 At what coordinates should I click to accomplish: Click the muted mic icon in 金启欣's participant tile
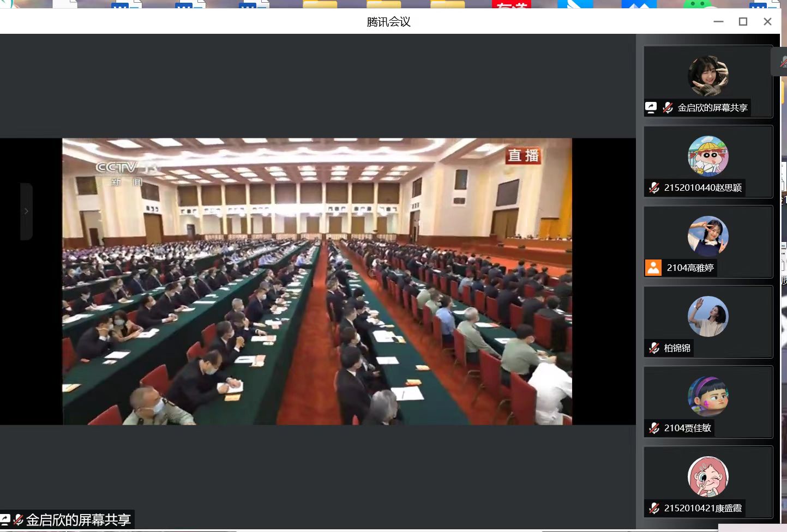668,107
